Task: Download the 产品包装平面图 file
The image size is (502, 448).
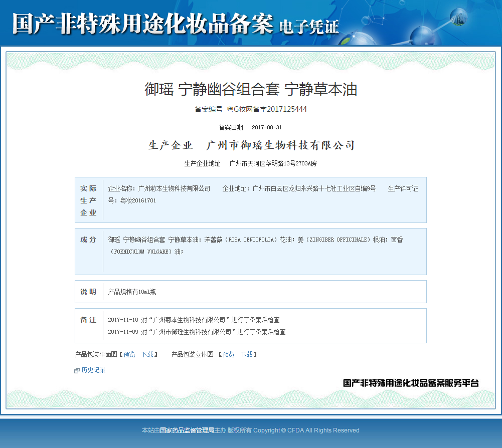Action: (x=147, y=354)
